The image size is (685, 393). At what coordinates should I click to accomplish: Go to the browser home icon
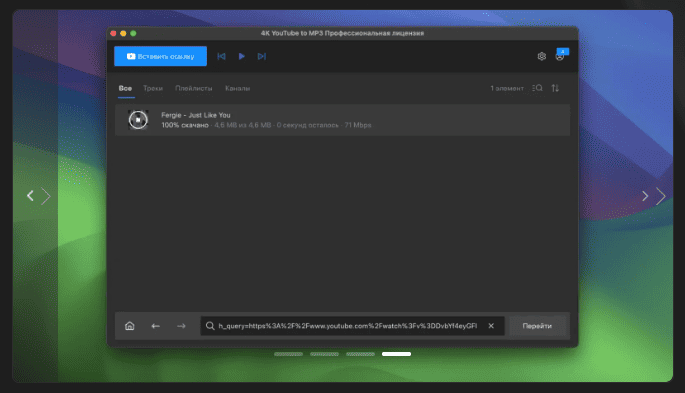(x=130, y=326)
